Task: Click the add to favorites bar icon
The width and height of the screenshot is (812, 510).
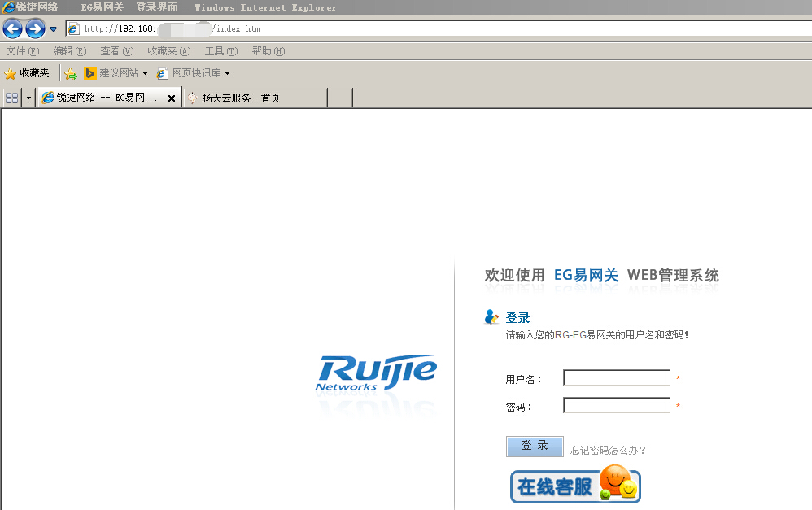Action: (71, 73)
